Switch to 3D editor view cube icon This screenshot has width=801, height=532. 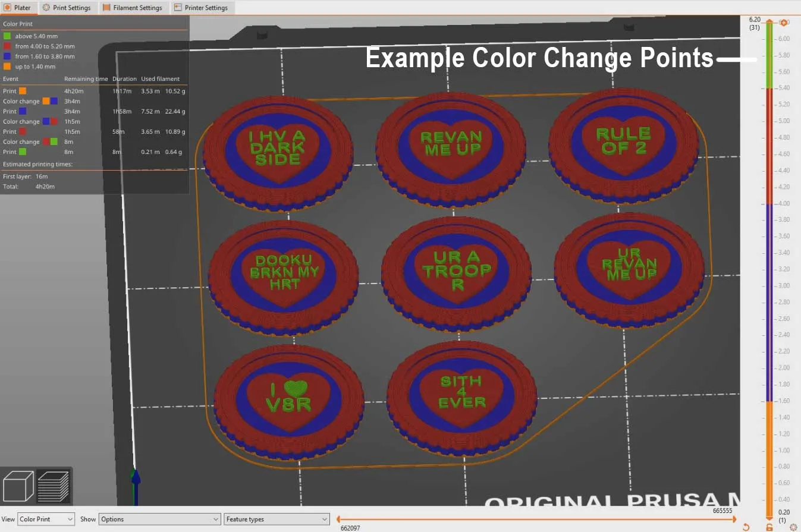18,486
